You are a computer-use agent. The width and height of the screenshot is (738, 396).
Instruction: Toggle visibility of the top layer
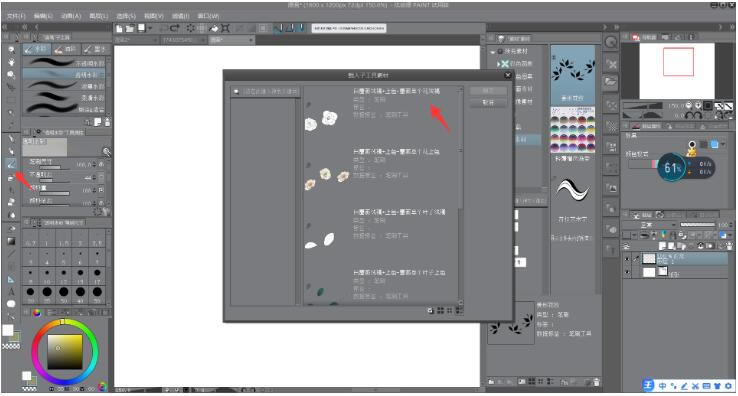pyautogui.click(x=627, y=259)
